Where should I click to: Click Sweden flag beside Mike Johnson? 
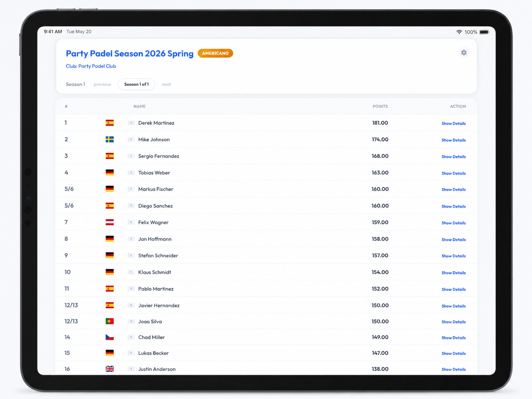[109, 139]
